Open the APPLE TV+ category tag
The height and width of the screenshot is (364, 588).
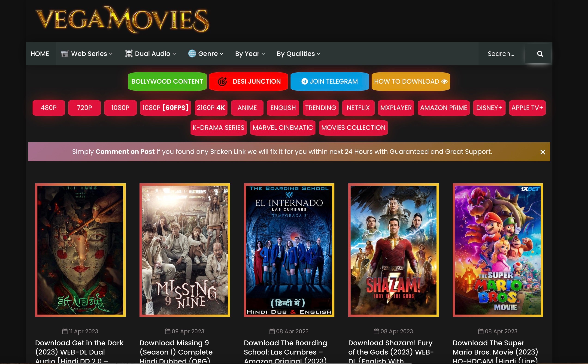tap(527, 108)
